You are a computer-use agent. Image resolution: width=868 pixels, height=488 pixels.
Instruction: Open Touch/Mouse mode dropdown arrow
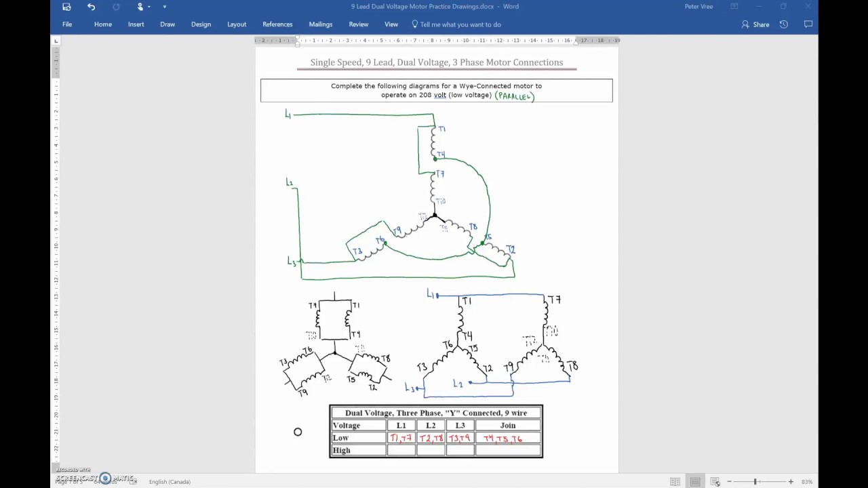pos(149,7)
